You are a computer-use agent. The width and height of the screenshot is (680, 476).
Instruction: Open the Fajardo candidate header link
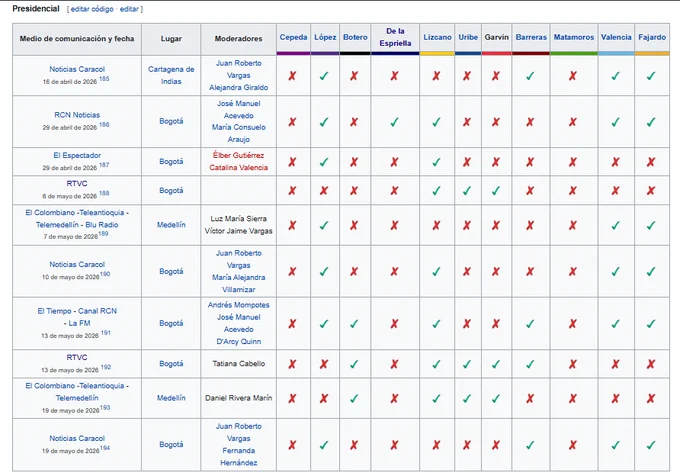click(652, 37)
